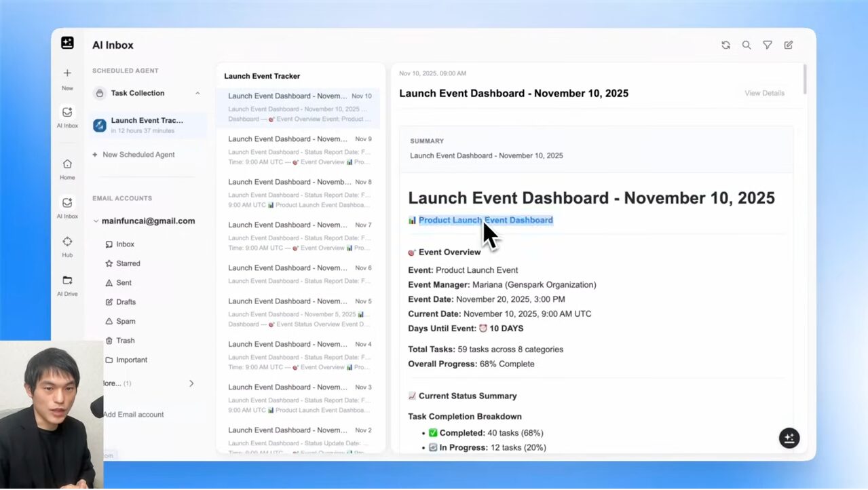The image size is (868, 490).
Task: Open the Nov 9 Launch Event Dashboard email
Action: pyautogui.click(x=299, y=151)
